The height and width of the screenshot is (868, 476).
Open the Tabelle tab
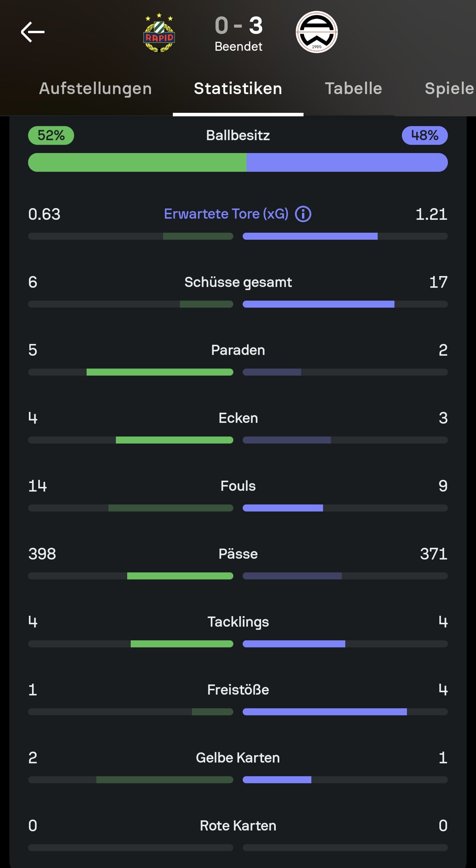click(x=353, y=89)
